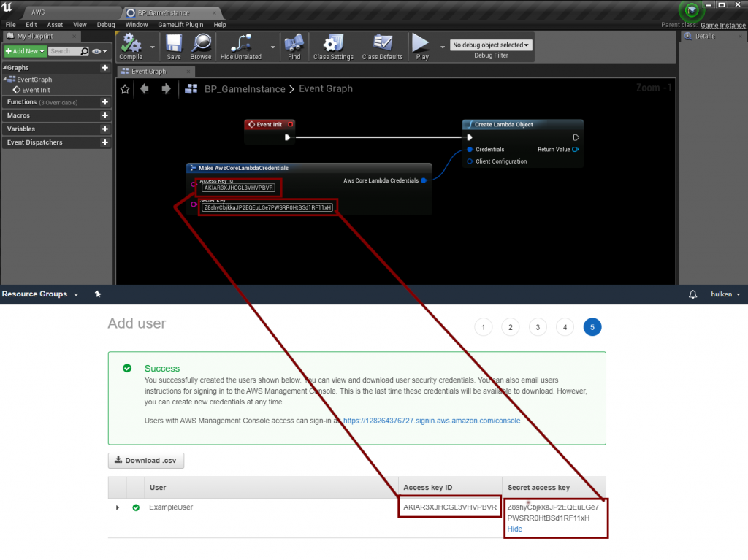This screenshot has width=748, height=560.
Task: Open Compile options dropdown arrow
Action: 153,47
